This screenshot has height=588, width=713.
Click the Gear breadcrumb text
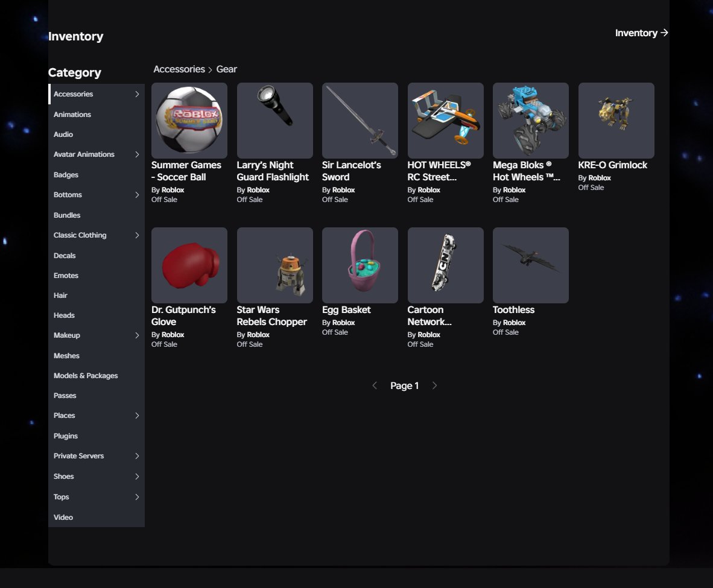point(226,69)
